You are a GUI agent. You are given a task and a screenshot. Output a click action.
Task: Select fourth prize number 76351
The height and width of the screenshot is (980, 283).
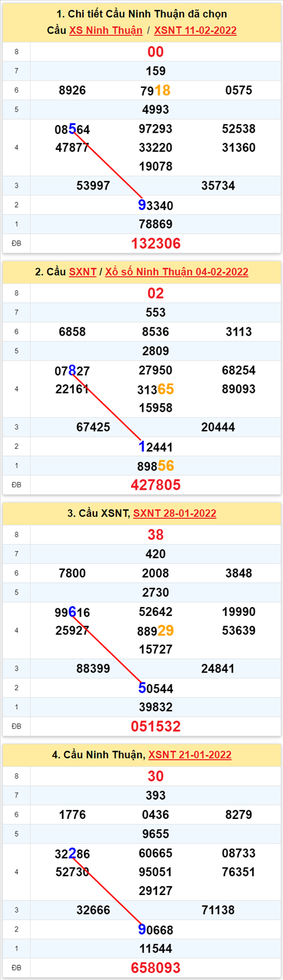coord(239,871)
